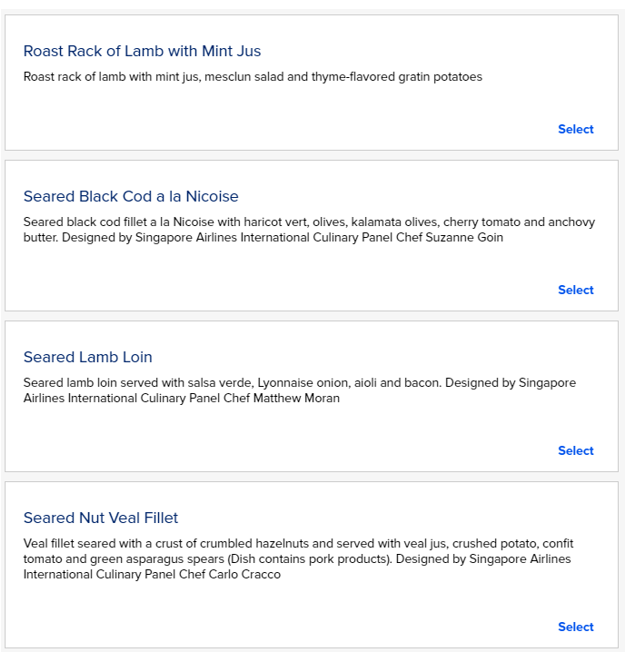
Task: Open the Seared Lamb Loin title
Action: click(x=88, y=357)
